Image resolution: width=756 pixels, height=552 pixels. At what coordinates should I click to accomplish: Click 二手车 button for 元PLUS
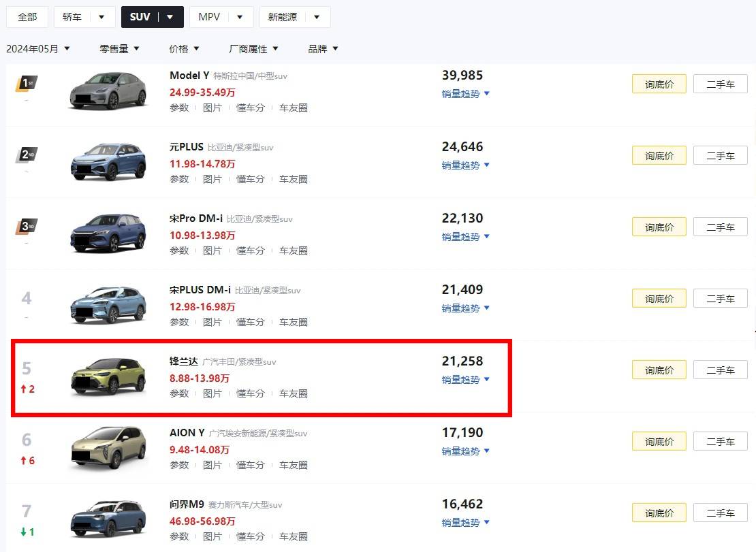pos(720,156)
